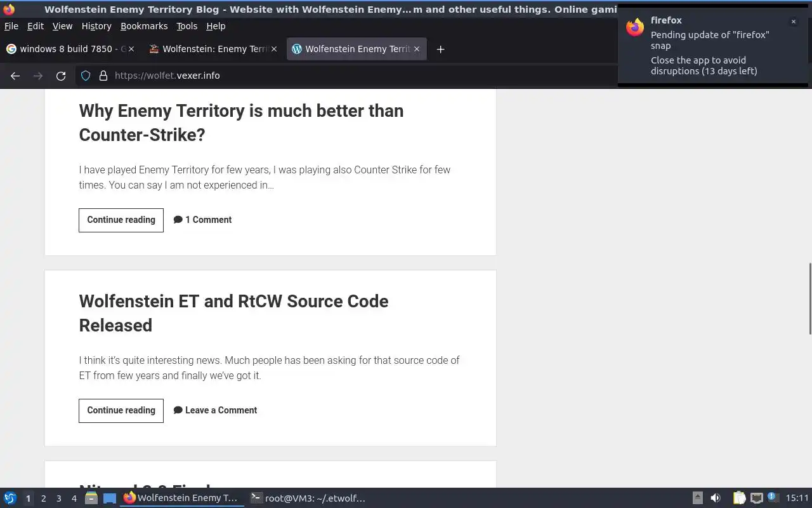Click the Firefox icon in the title bar

9,10
